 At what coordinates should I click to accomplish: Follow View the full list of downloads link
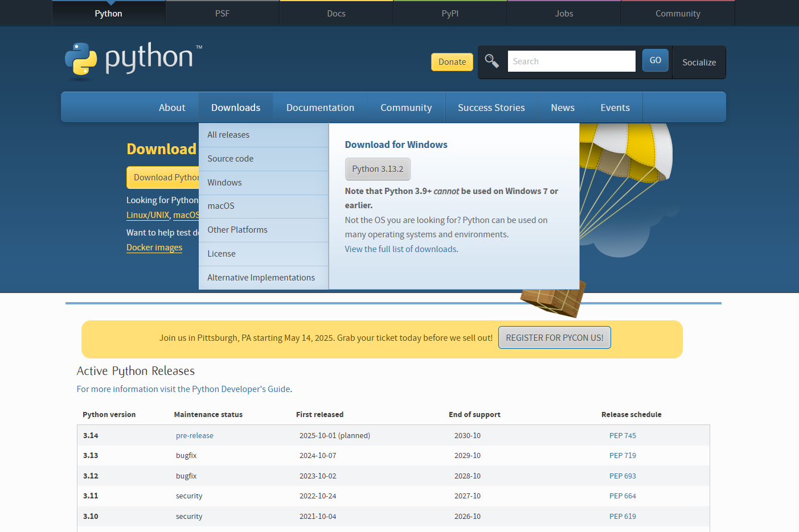pos(400,249)
